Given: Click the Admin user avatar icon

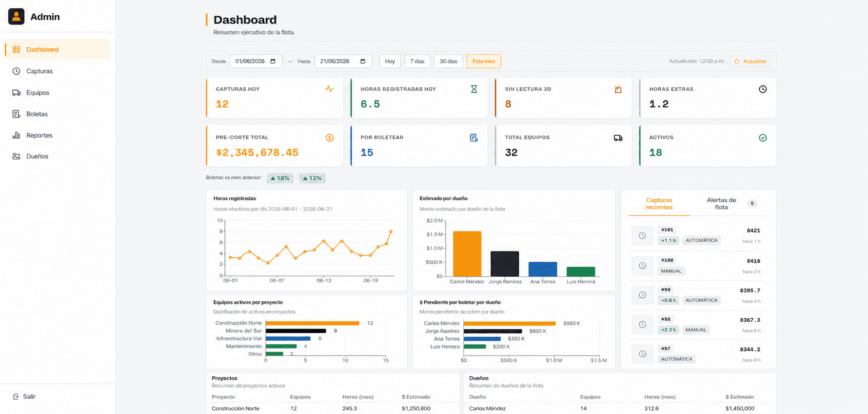Looking at the screenshot, I should point(16,17).
